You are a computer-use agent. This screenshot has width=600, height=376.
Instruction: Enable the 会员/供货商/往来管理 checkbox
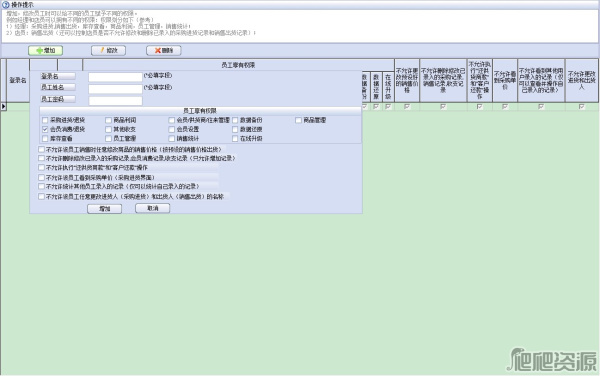click(171, 120)
